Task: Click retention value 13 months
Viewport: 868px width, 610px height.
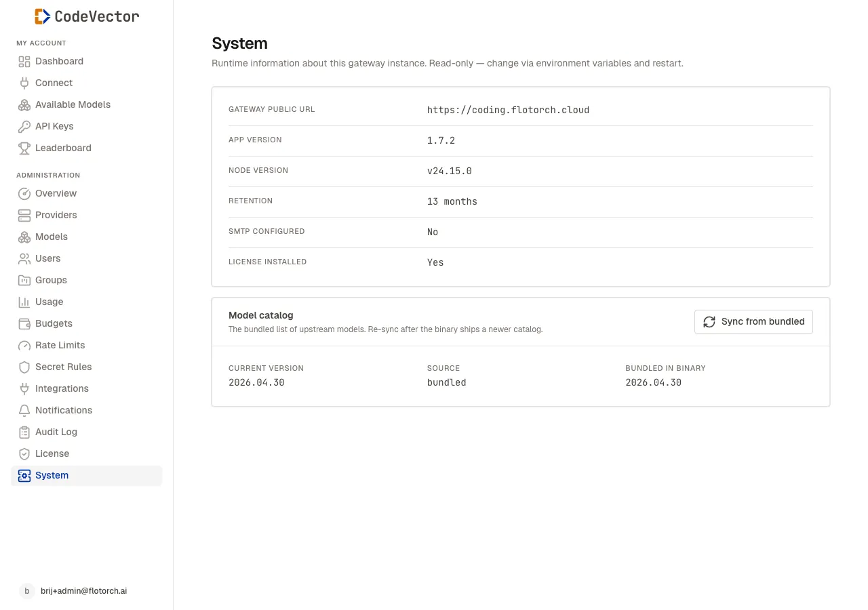Action: click(x=452, y=201)
